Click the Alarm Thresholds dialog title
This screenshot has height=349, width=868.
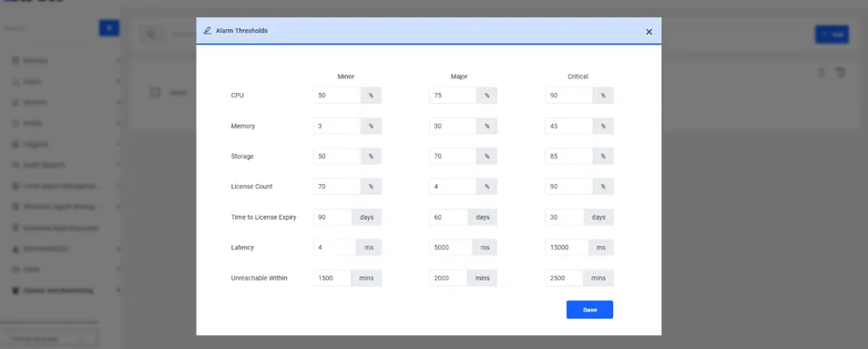241,30
